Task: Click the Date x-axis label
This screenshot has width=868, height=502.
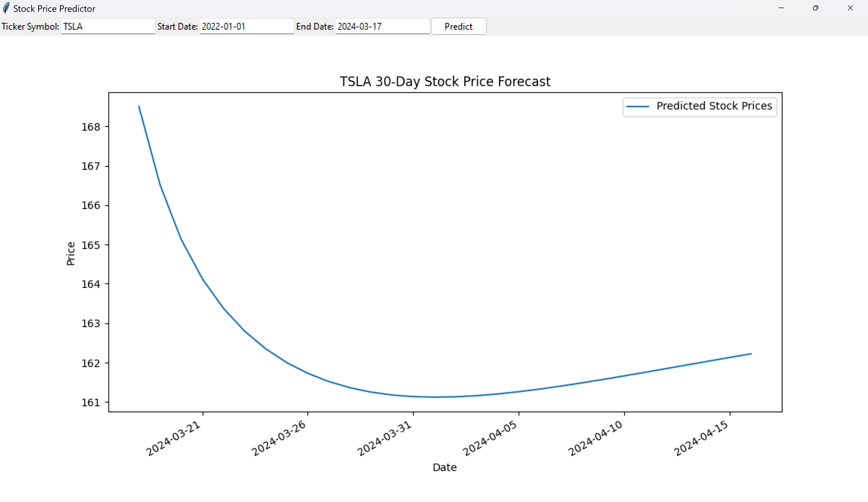Action: point(444,467)
